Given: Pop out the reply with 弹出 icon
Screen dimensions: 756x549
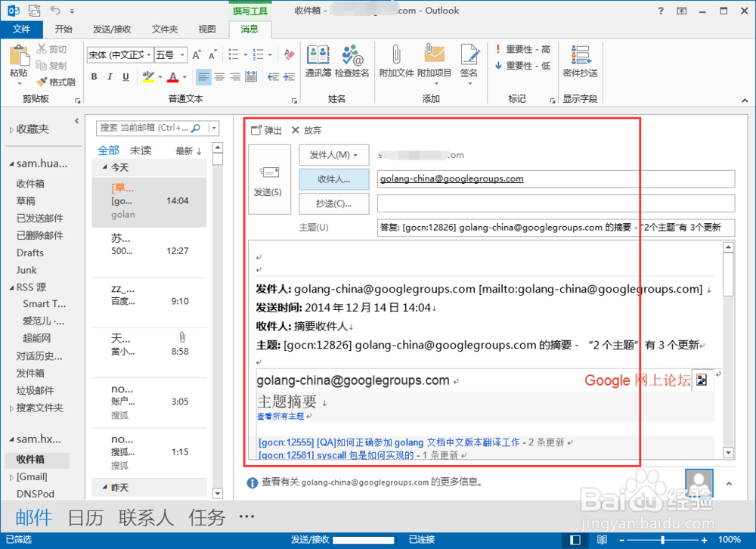Looking at the screenshot, I should [256, 130].
